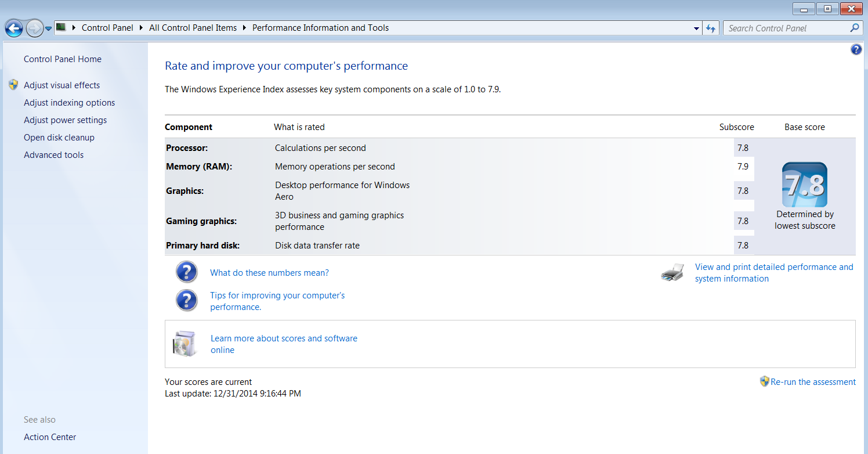868x454 pixels.
Task: Click the 7.8 base score badge
Action: tap(805, 185)
